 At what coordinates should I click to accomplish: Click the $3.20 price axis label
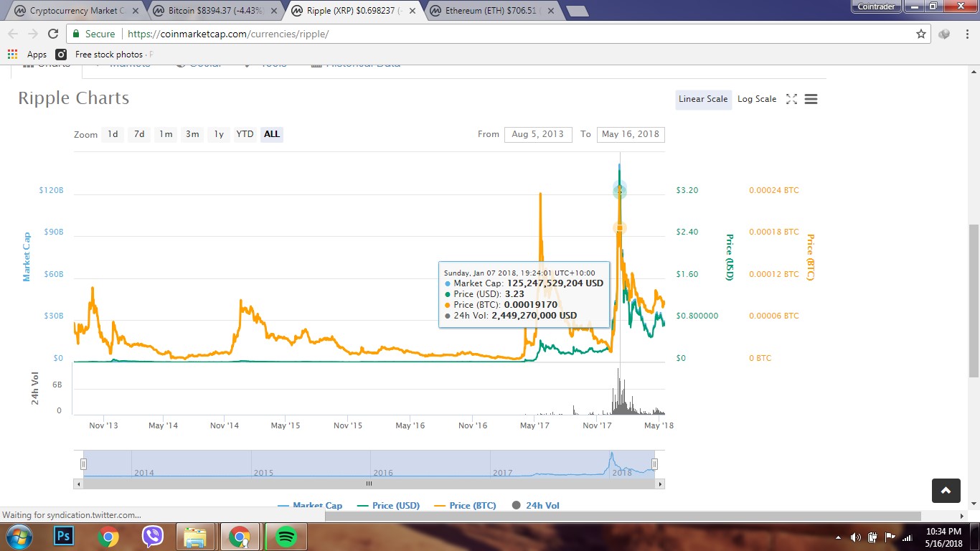coord(687,190)
